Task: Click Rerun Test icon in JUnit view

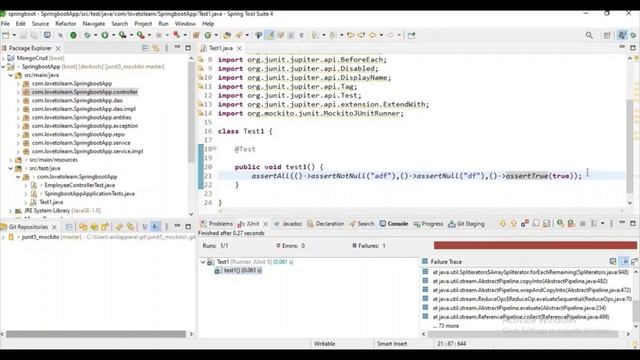Action: (560, 224)
